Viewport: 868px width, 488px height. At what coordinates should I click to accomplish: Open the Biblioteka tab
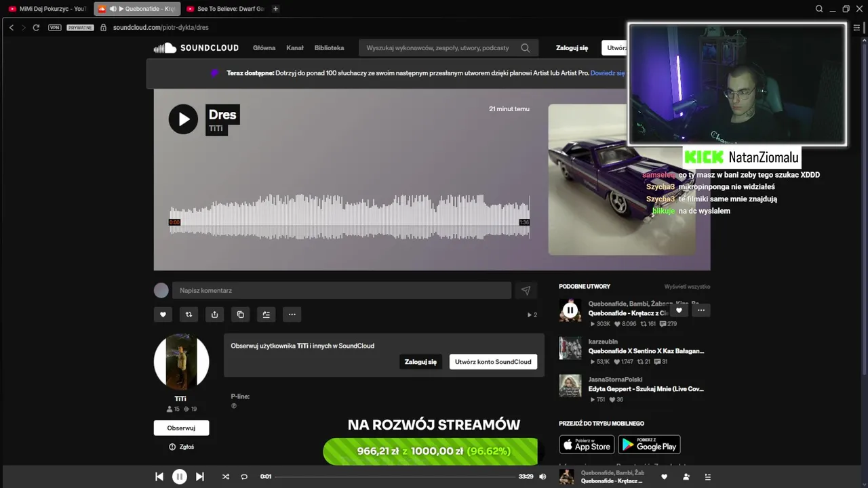click(329, 48)
